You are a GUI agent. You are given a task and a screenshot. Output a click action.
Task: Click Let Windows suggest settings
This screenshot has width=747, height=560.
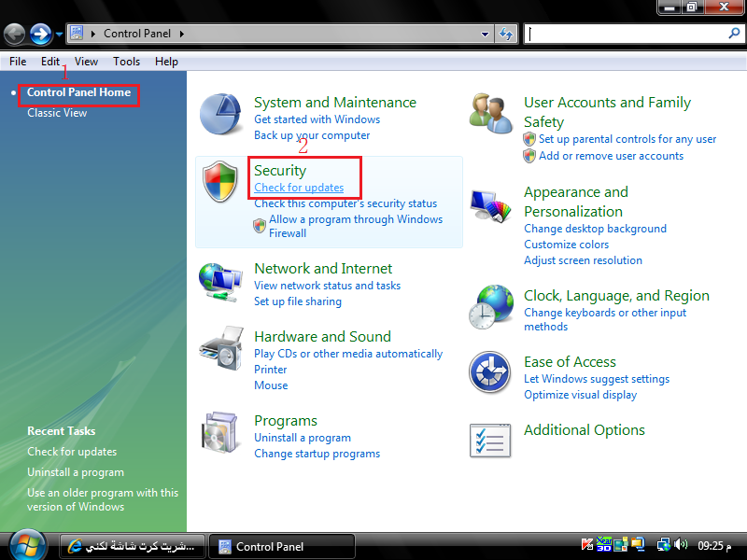(597, 379)
